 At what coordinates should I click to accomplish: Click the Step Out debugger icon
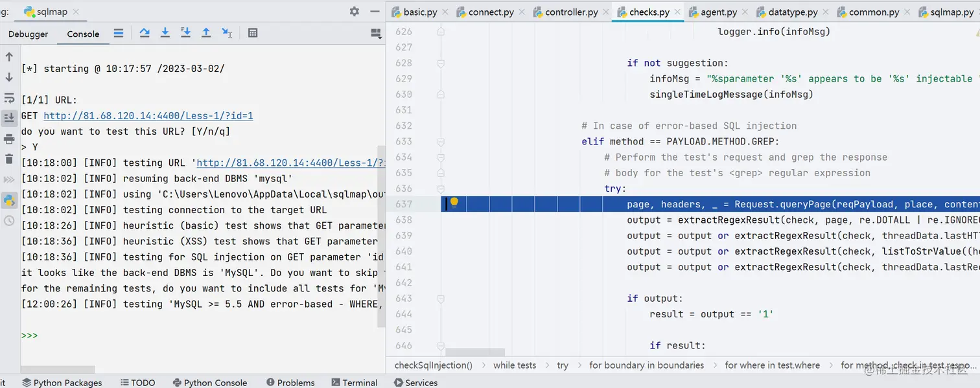coord(206,33)
